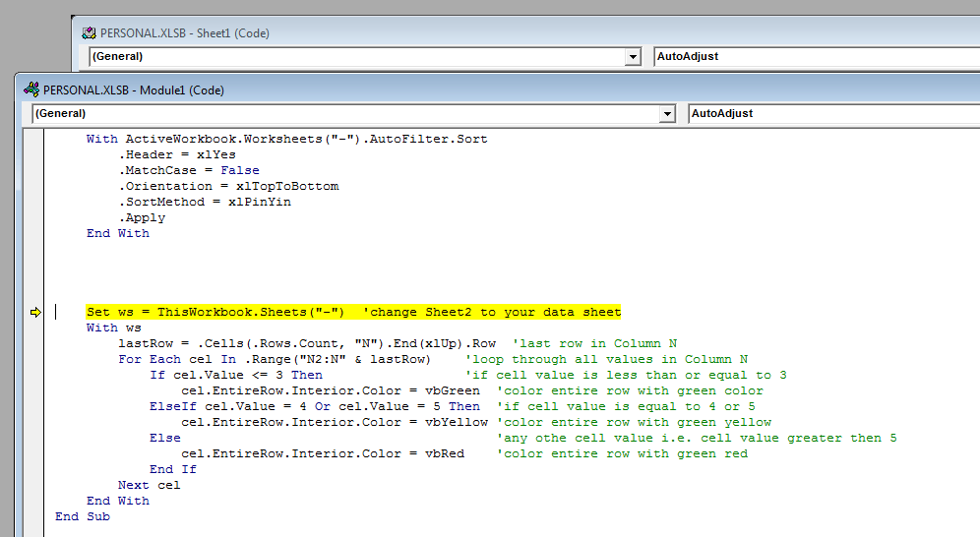Open Sheet1 (General) object dropdown arrow

[x=633, y=57]
